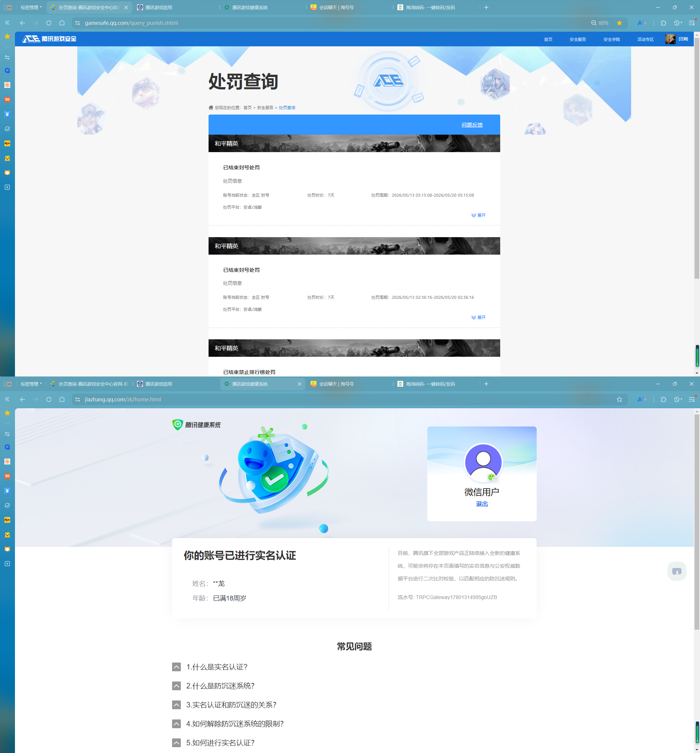Image resolution: width=700 pixels, height=753 pixels.
Task: Open AI+ assistant in jiazhang window
Action: pos(642,399)
